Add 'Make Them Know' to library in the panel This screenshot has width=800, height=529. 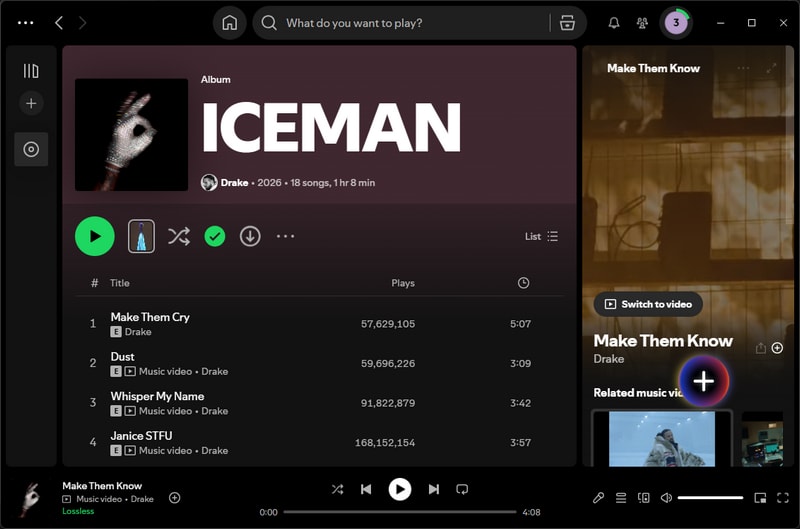[x=777, y=348]
